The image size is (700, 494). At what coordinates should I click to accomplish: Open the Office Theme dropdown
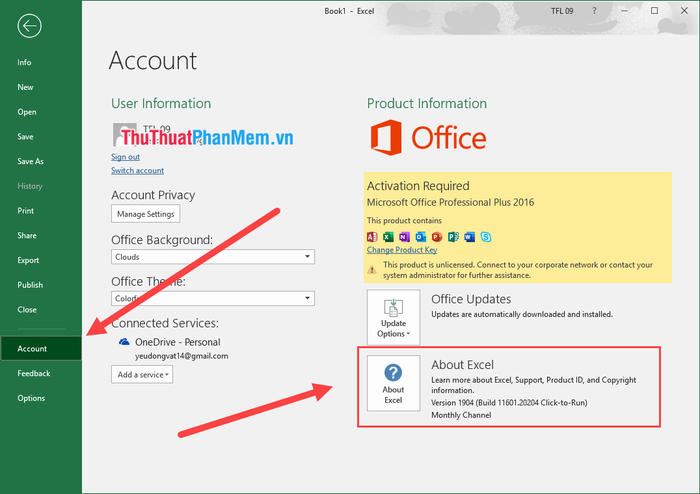click(213, 299)
